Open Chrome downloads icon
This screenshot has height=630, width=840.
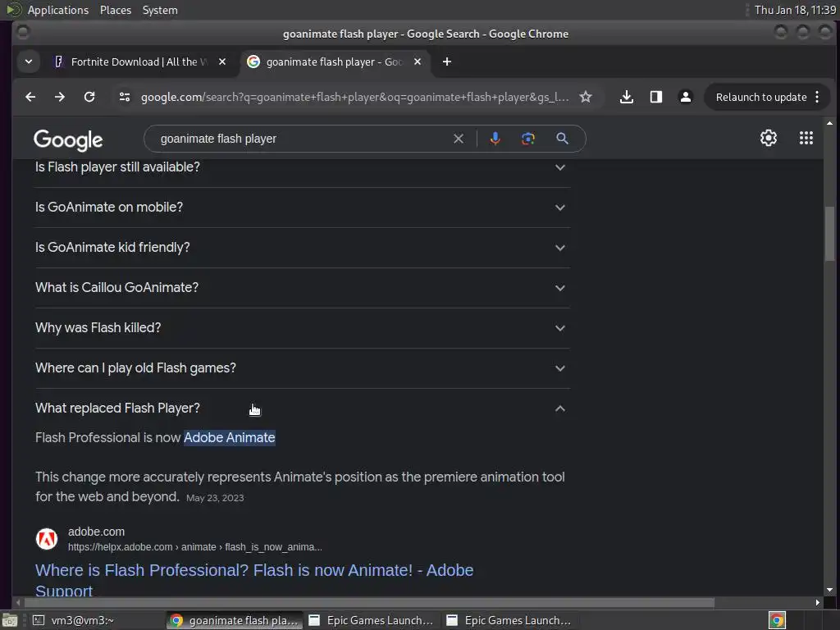pos(626,97)
